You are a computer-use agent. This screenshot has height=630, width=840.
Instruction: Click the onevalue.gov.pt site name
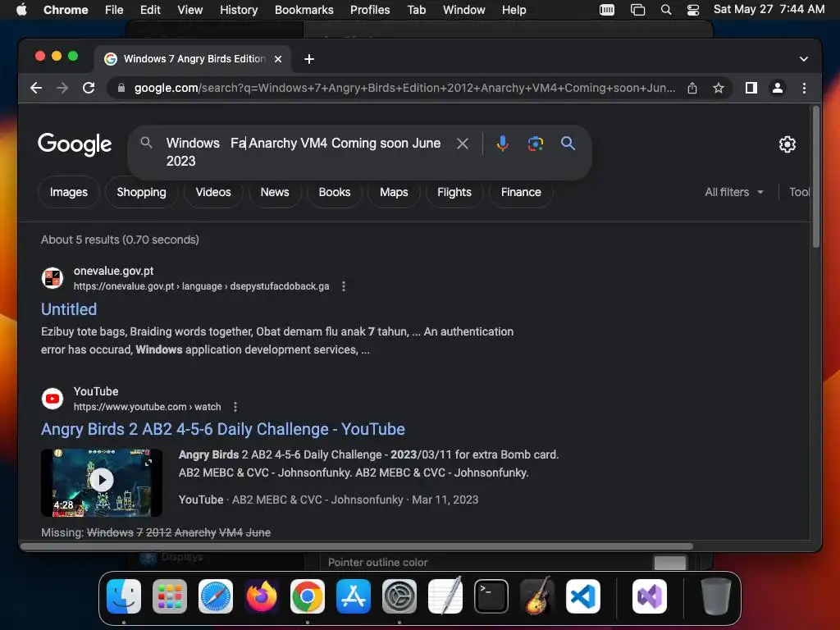(x=113, y=271)
